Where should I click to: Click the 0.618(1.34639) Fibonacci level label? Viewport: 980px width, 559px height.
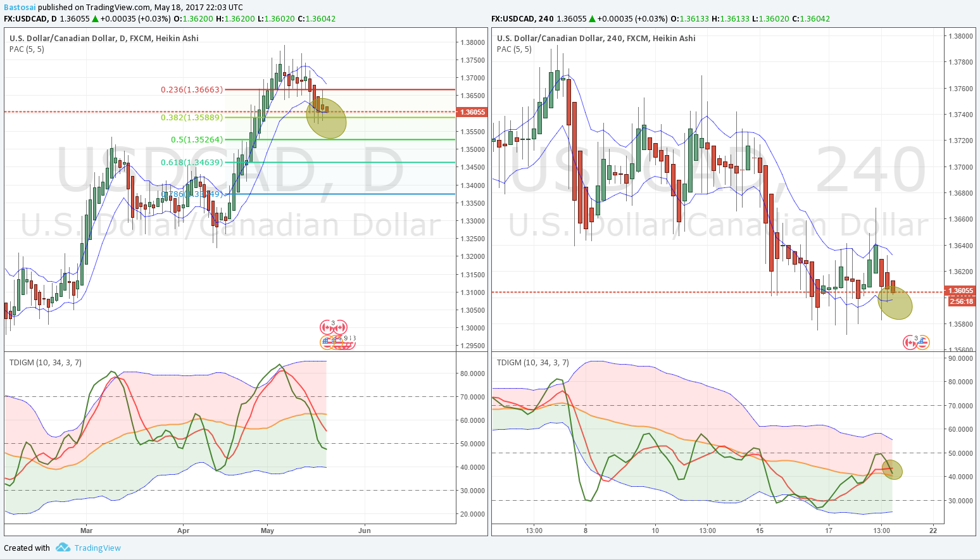tap(192, 162)
